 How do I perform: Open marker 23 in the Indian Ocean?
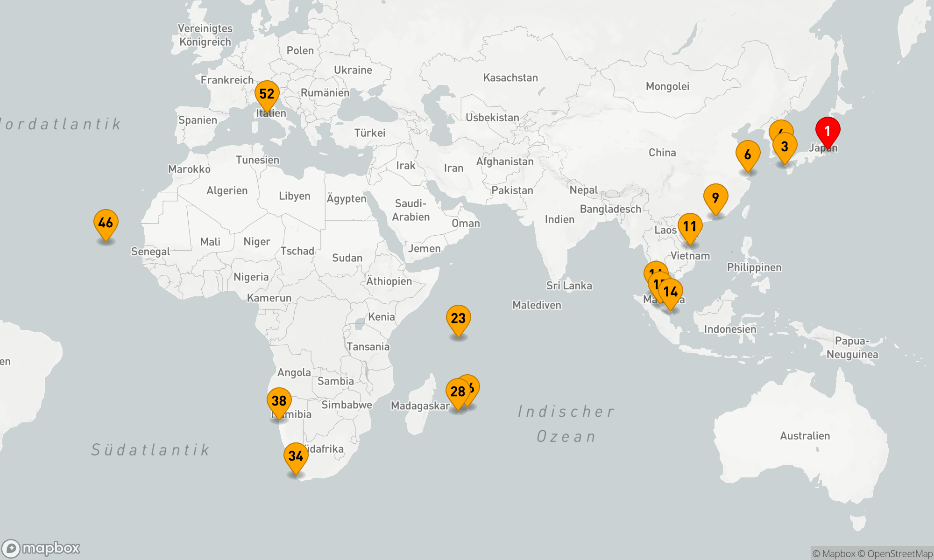(x=458, y=318)
